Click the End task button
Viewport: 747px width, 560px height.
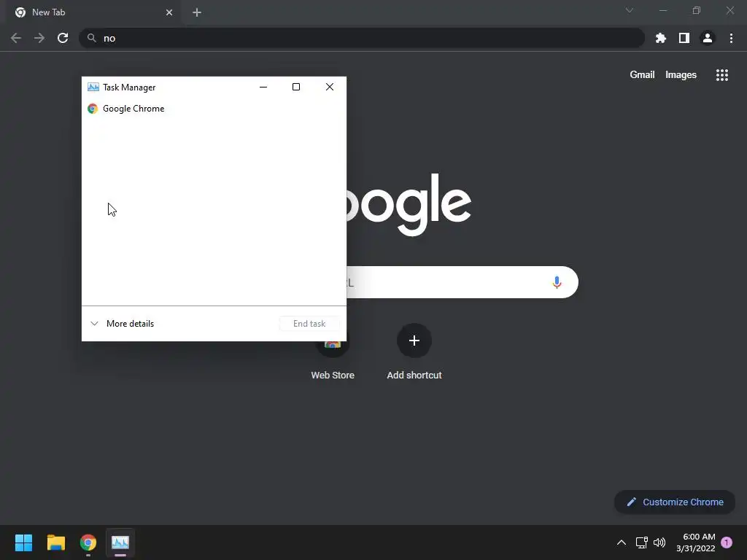pos(309,324)
